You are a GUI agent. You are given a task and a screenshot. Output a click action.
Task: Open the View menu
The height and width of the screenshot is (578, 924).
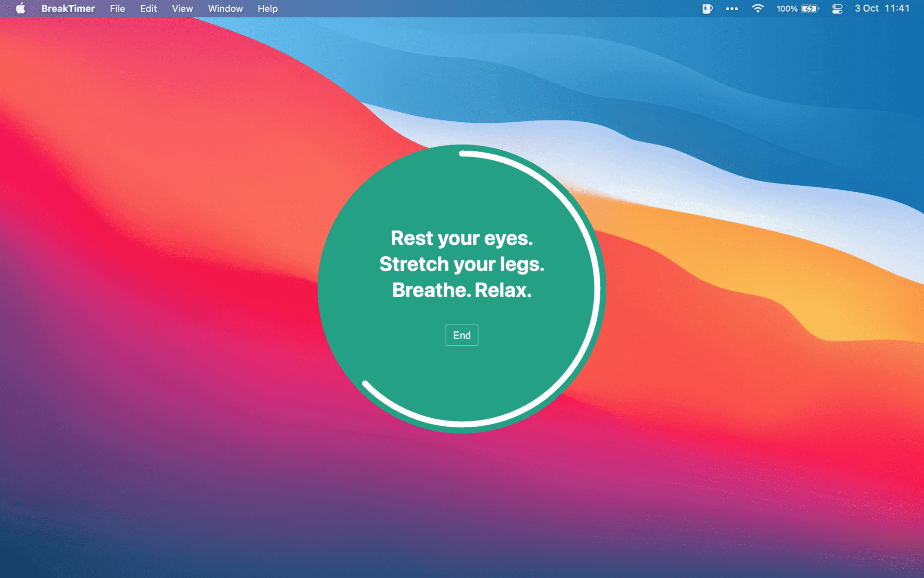coord(182,9)
